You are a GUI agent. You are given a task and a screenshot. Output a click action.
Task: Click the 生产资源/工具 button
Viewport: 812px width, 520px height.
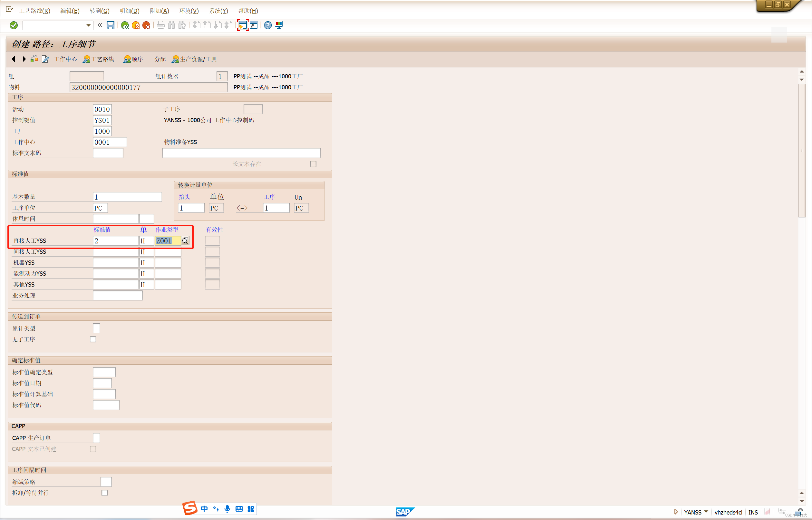[x=194, y=59]
